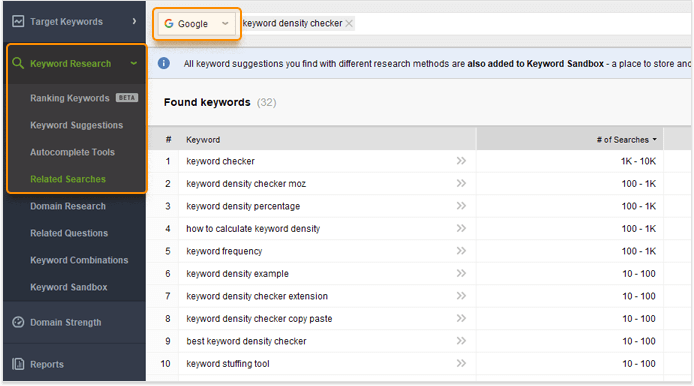Click '1K - 10K' searches value
The width and height of the screenshot is (694, 386).
tap(638, 161)
